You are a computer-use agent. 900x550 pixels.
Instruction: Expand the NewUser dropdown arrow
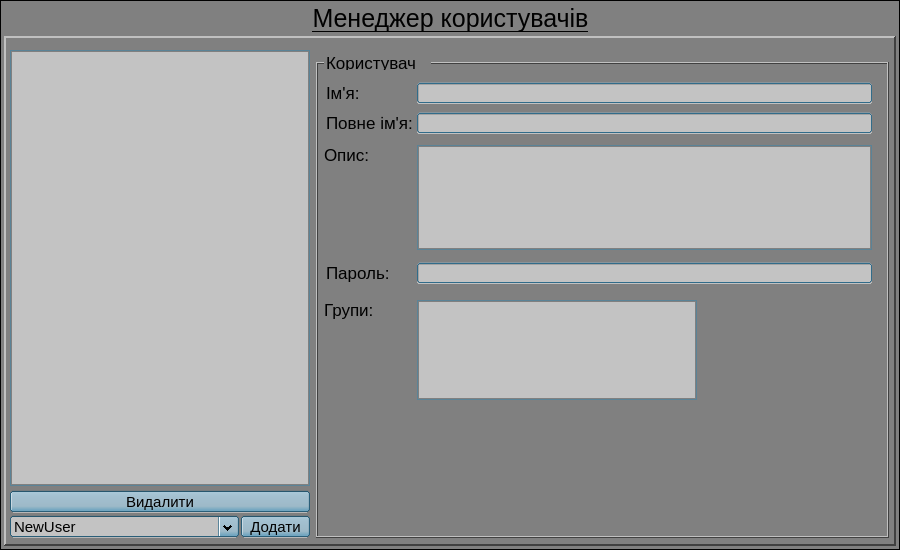pos(228,527)
